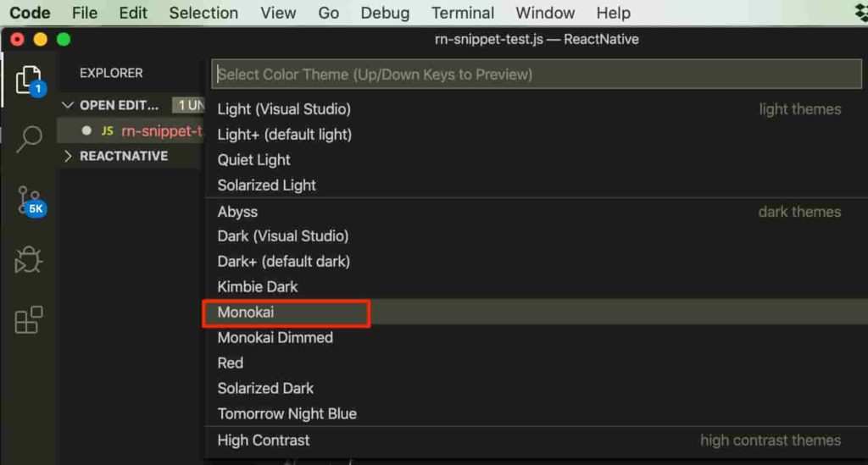Click the 5K badge on Source Control icon
Image resolution: width=868 pixels, height=465 pixels.
(x=36, y=208)
